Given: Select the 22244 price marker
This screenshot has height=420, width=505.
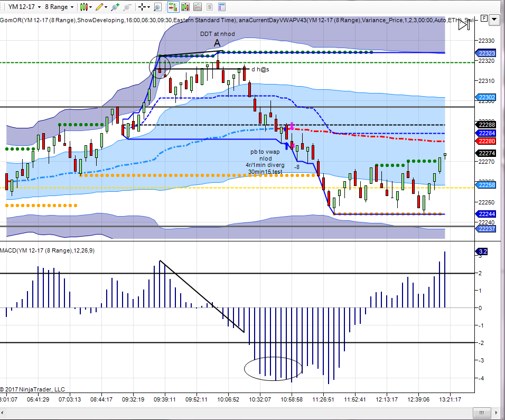Looking at the screenshot, I should point(486,214).
